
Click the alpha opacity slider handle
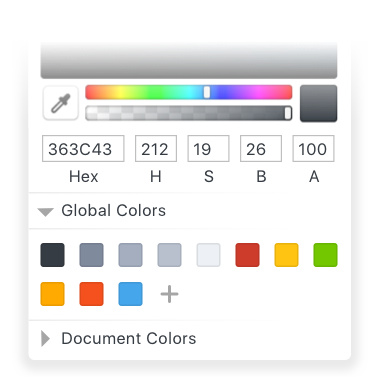288,113
